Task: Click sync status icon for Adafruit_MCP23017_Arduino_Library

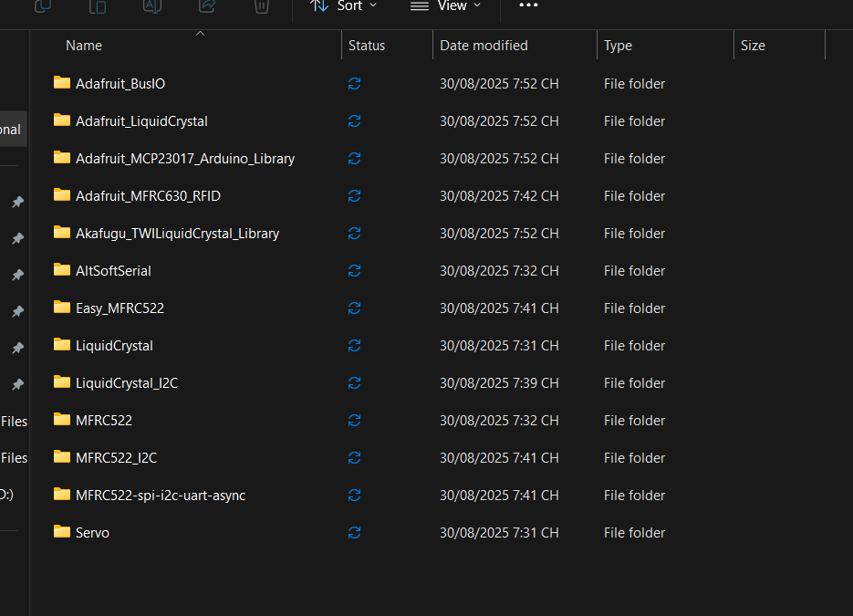Action: (354, 159)
